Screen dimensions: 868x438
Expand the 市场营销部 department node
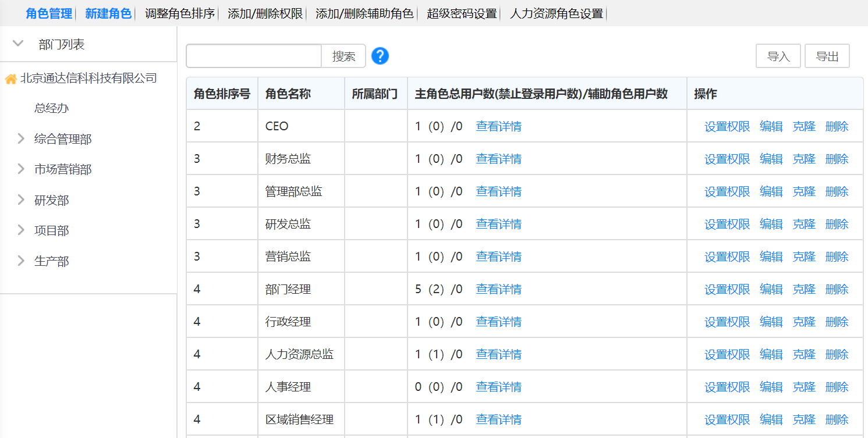21,169
